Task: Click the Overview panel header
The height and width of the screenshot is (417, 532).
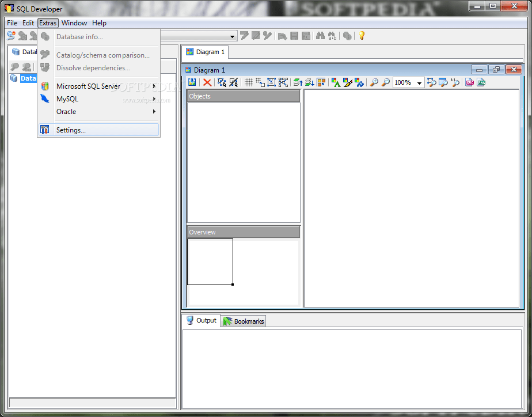Action: point(244,232)
